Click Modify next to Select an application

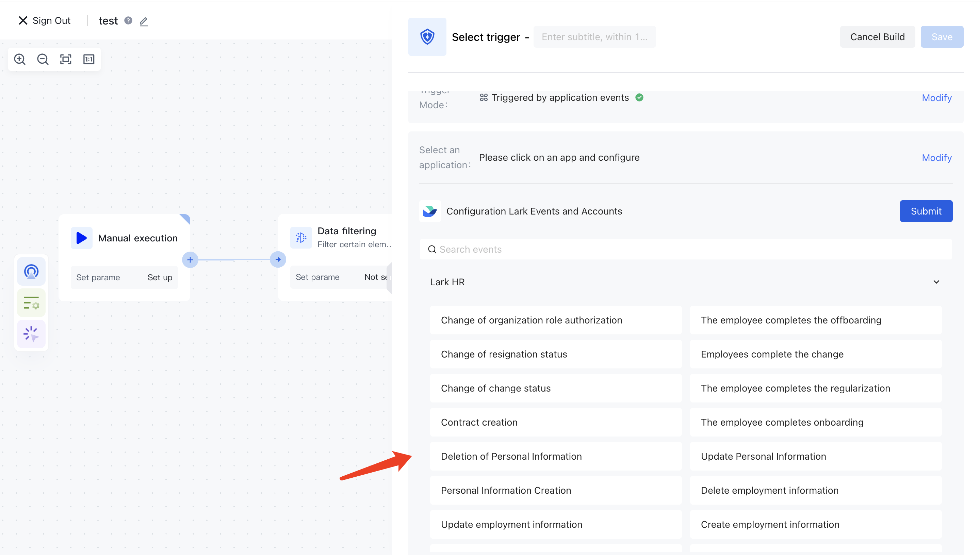pyautogui.click(x=936, y=158)
